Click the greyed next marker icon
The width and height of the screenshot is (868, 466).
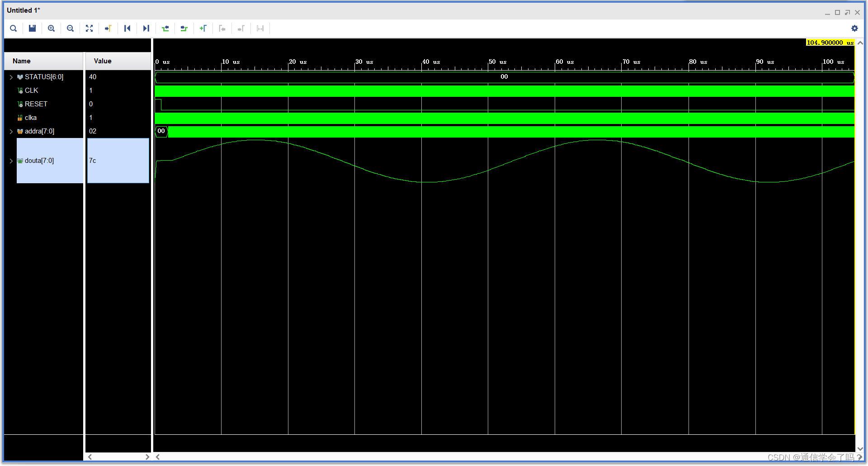pyautogui.click(x=241, y=29)
